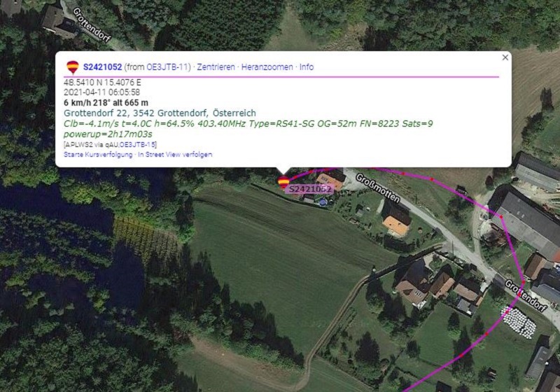Click In Street View verfolgen

175,155
